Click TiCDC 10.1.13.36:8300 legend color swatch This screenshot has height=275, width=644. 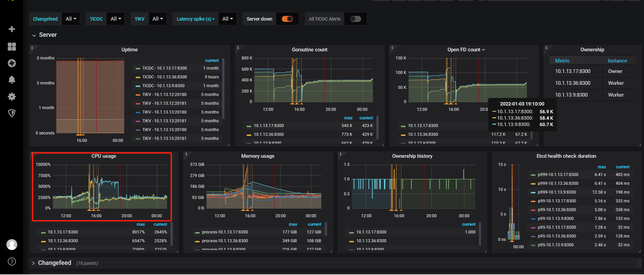(x=138, y=77)
